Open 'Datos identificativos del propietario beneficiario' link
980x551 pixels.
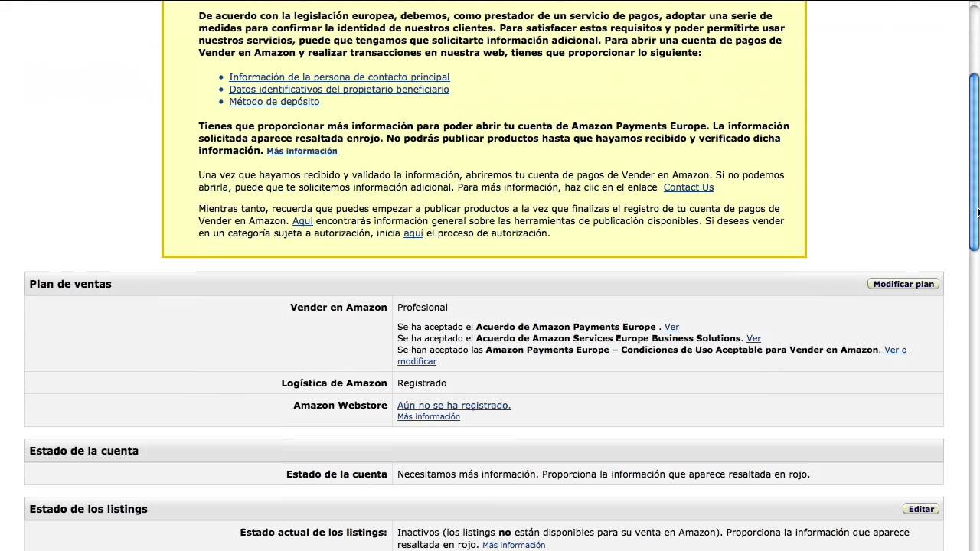coord(339,90)
